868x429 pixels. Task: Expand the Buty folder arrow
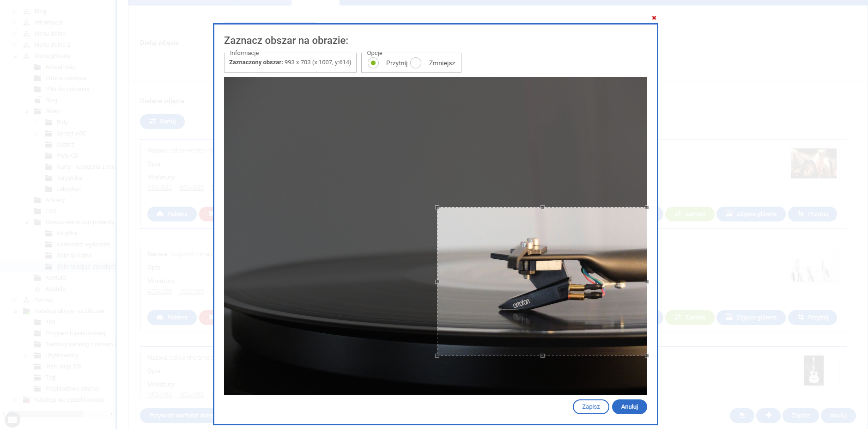coord(37,123)
